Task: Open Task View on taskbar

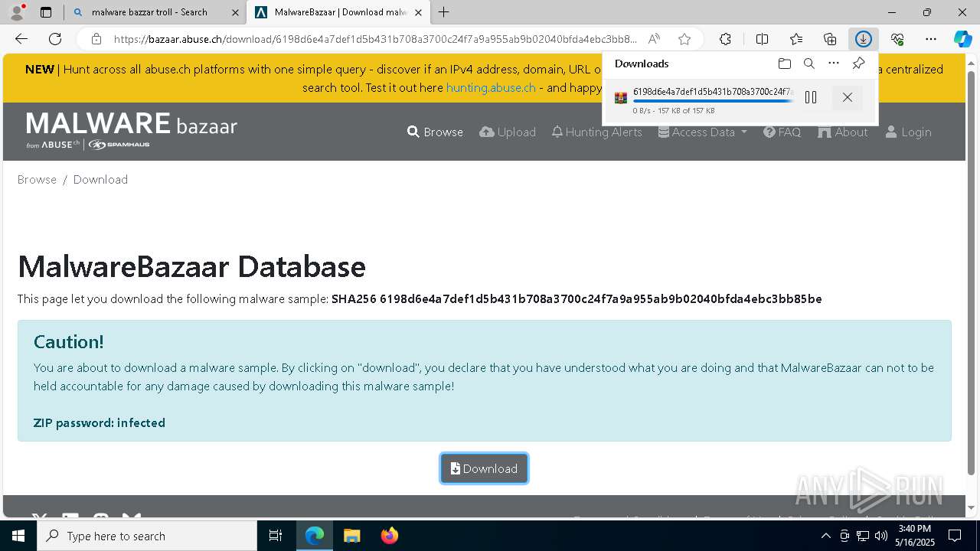Action: (x=276, y=536)
